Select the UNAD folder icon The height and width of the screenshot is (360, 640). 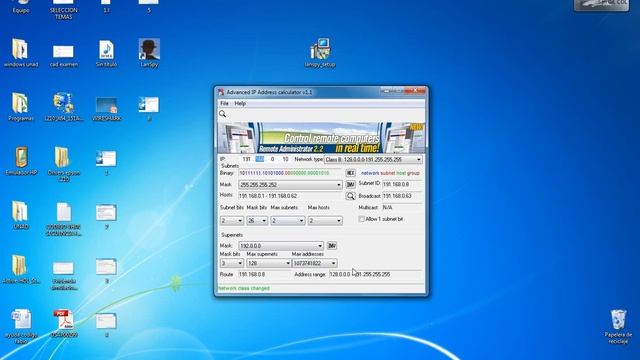pos(21,215)
